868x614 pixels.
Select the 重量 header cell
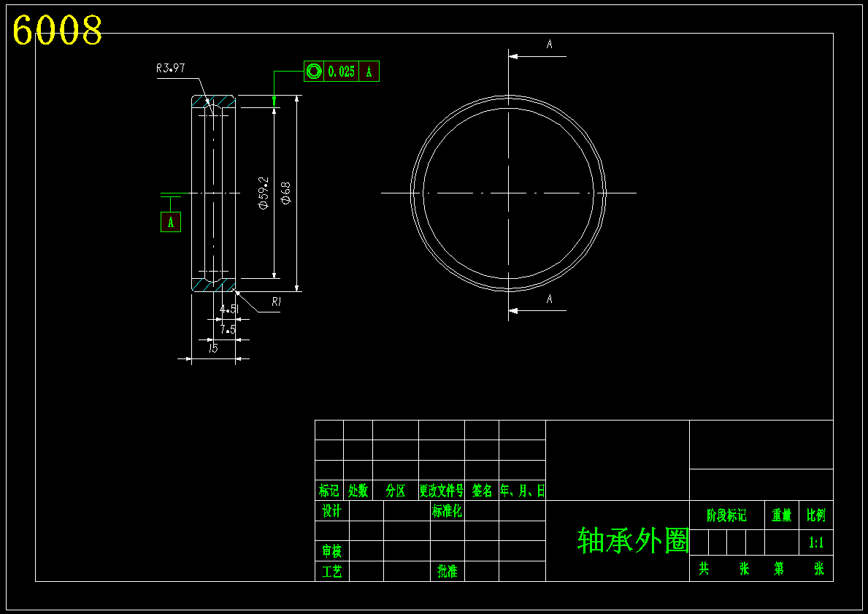click(782, 516)
